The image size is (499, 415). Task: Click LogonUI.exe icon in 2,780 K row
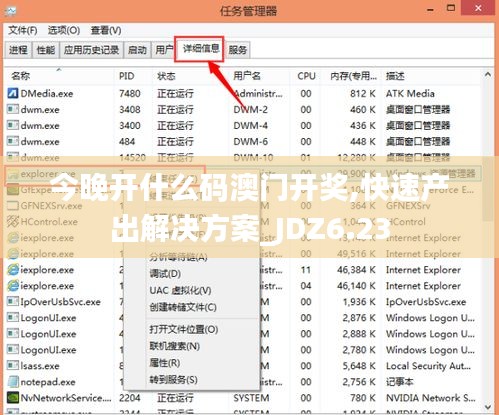click(x=13, y=350)
